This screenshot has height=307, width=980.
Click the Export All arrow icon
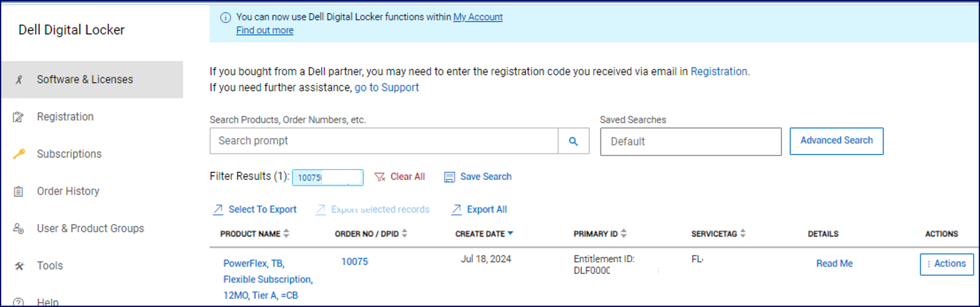pyautogui.click(x=456, y=210)
